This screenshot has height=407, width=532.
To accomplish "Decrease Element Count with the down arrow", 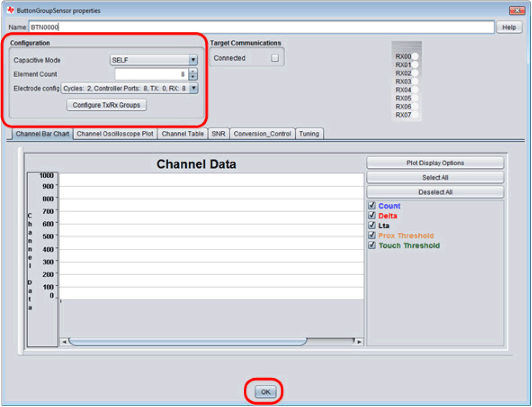I will tap(193, 77).
